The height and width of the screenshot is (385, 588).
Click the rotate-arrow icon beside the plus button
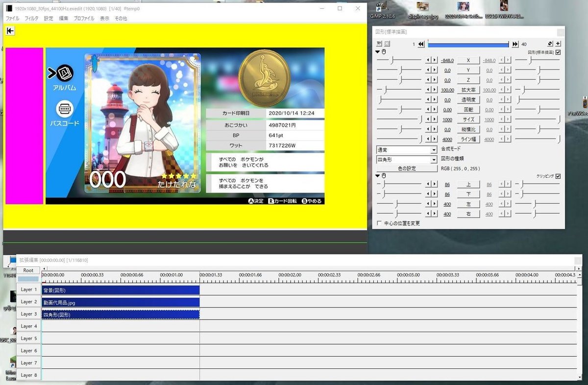click(x=550, y=44)
